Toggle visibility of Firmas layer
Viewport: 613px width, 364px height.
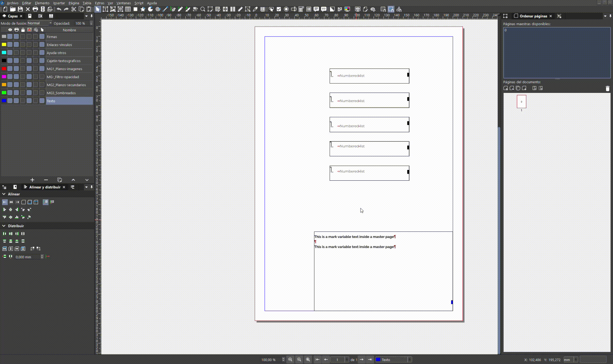(10, 37)
